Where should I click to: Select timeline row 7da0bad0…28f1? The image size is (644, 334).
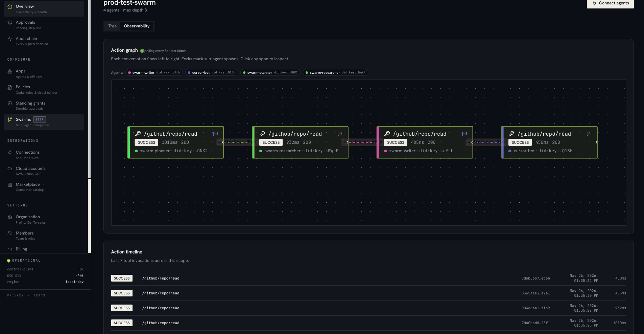tap(368, 323)
